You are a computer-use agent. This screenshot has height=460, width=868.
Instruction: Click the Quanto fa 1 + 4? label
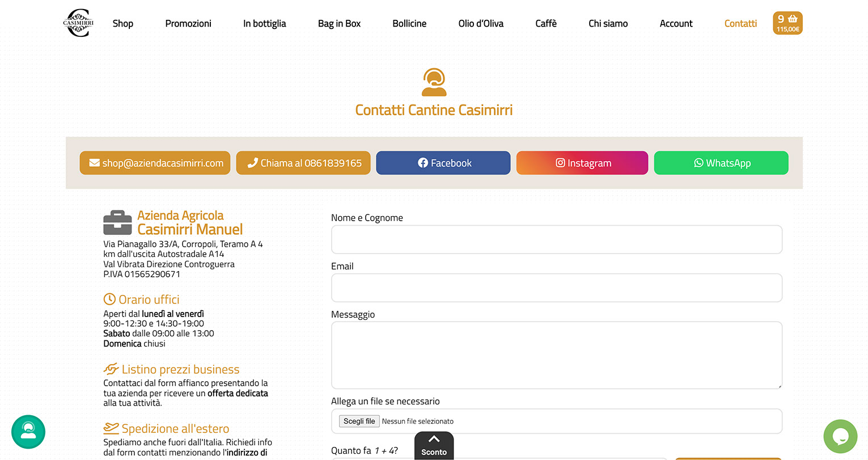[x=365, y=450]
